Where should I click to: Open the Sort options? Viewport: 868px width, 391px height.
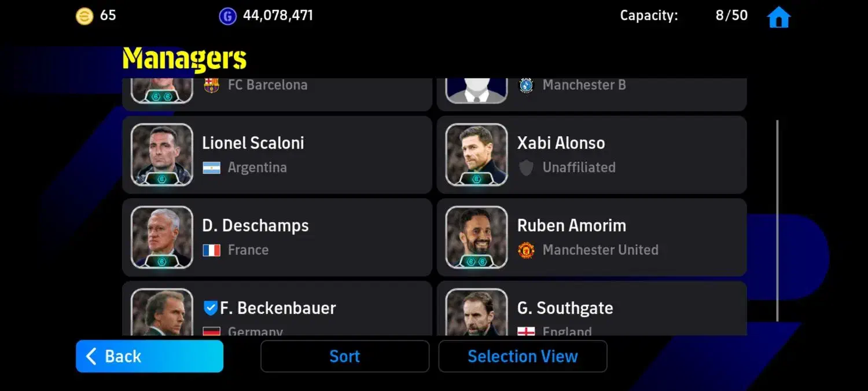coord(345,356)
